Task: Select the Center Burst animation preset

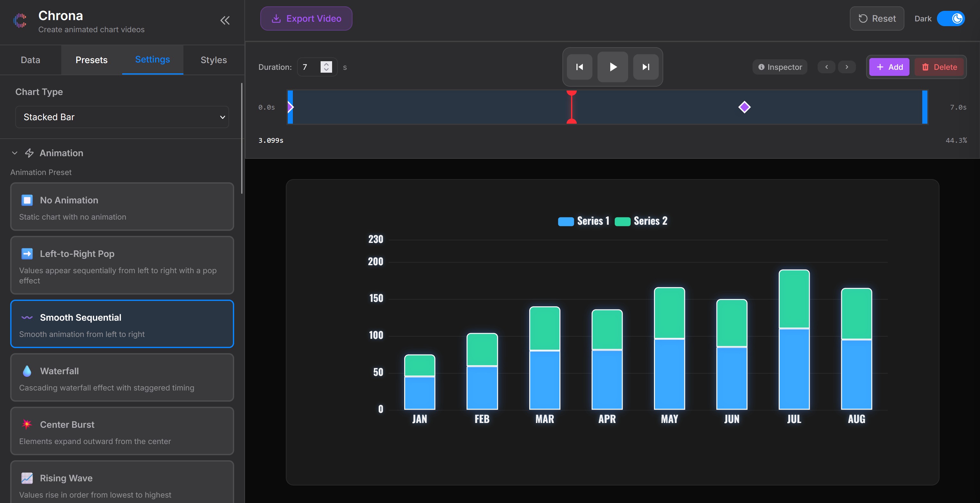Action: tap(122, 431)
